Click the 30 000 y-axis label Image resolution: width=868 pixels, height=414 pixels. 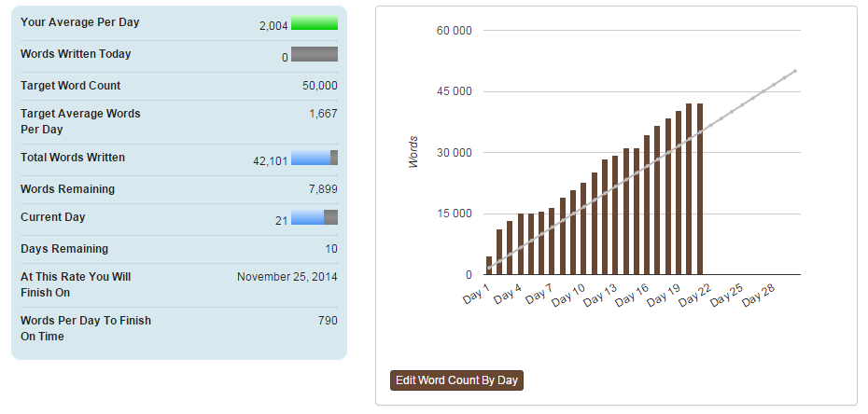pyautogui.click(x=454, y=153)
